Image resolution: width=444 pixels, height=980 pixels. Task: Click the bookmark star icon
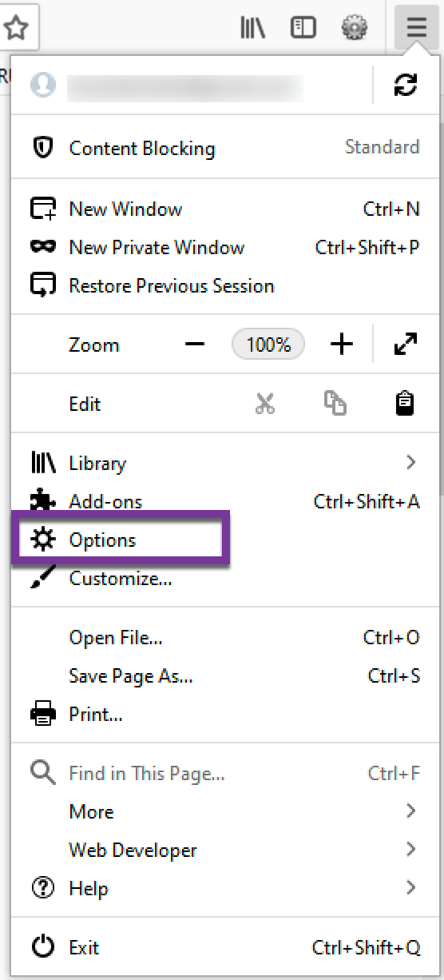(16, 28)
